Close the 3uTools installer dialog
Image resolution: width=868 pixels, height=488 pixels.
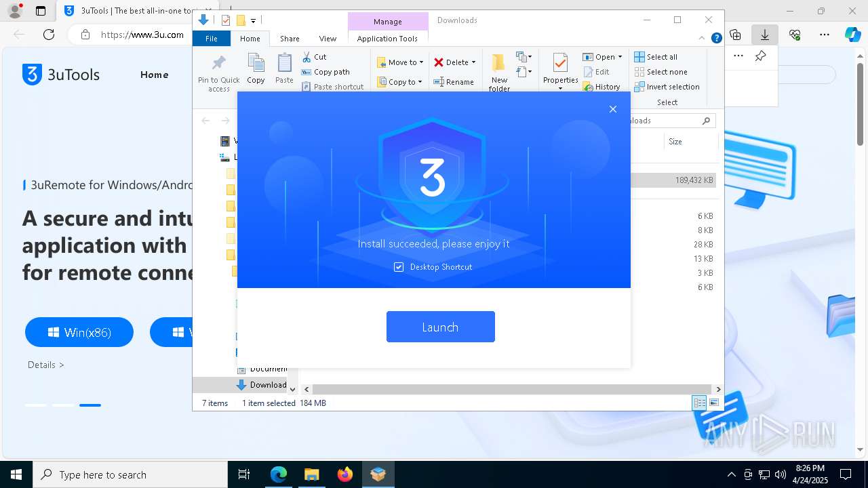613,109
